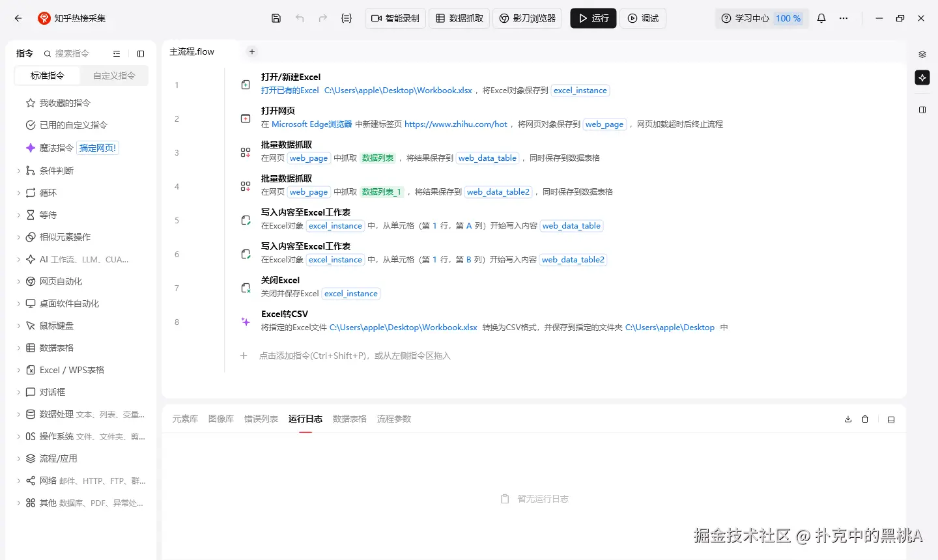
Task: Go back using the top-left arrow
Action: point(18,18)
